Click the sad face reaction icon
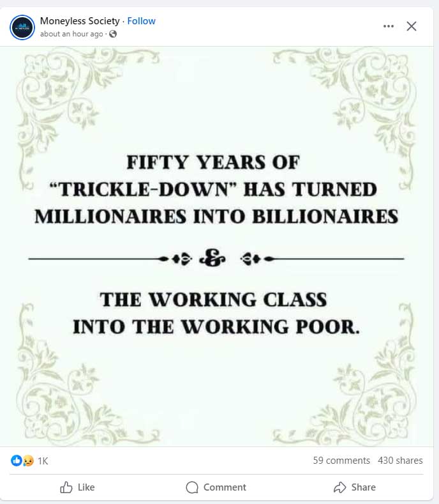Image resolution: width=439 pixels, height=504 pixels. coord(28,461)
